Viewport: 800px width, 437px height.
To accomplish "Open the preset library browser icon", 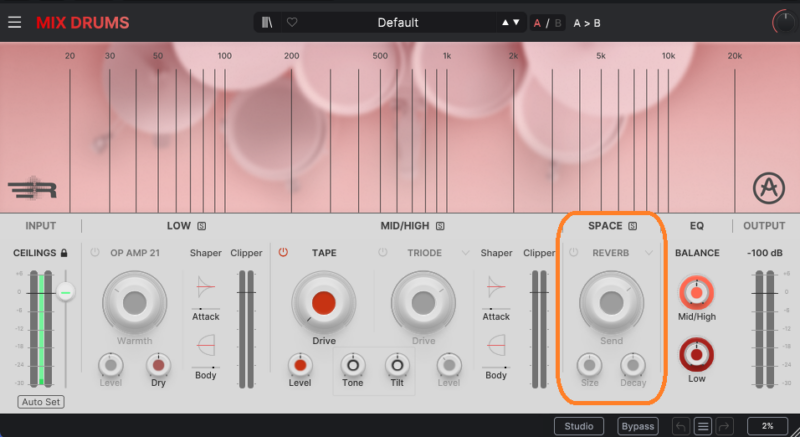I will tap(269, 22).
